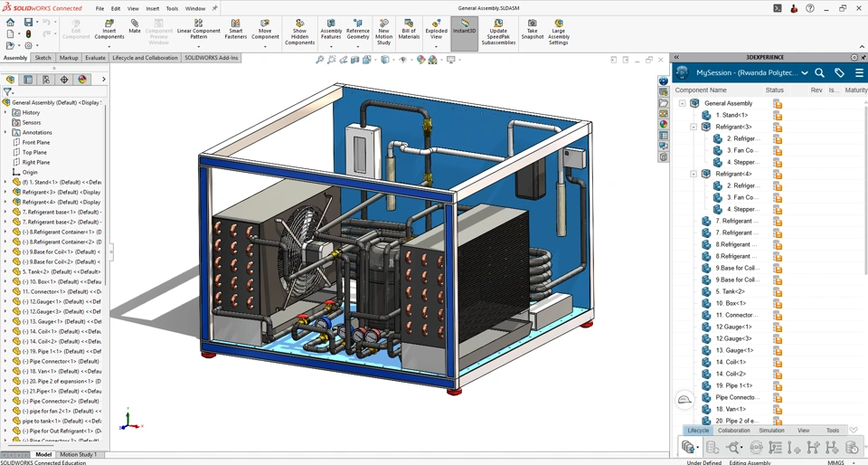The height and width of the screenshot is (465, 868).
Task: Click the tag icon in 3DEXPERIENCE panel
Action: click(839, 72)
